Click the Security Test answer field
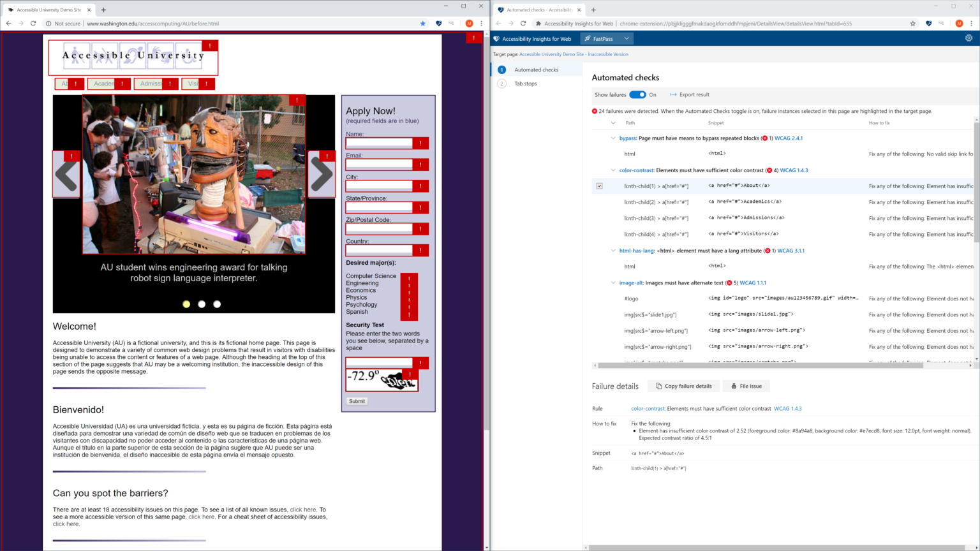Screen dimensions: 980x551 pos(387,363)
